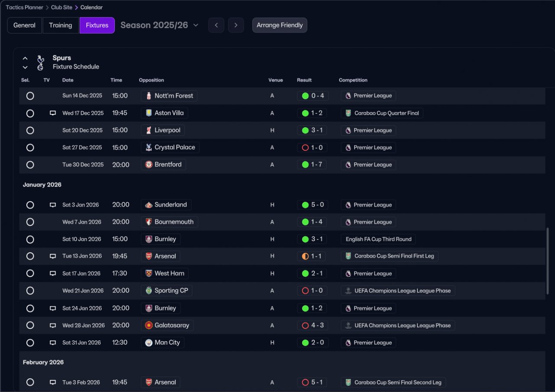The height and width of the screenshot is (392, 555).
Task: Click the Sporting CP crest icon
Action: [149, 291]
